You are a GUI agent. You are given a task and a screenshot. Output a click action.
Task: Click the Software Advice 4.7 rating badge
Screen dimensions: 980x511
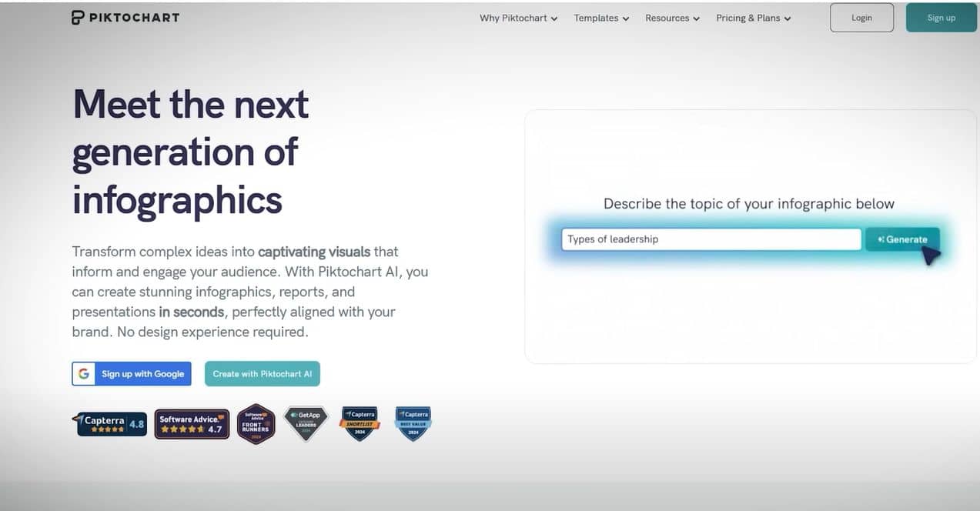pos(192,424)
